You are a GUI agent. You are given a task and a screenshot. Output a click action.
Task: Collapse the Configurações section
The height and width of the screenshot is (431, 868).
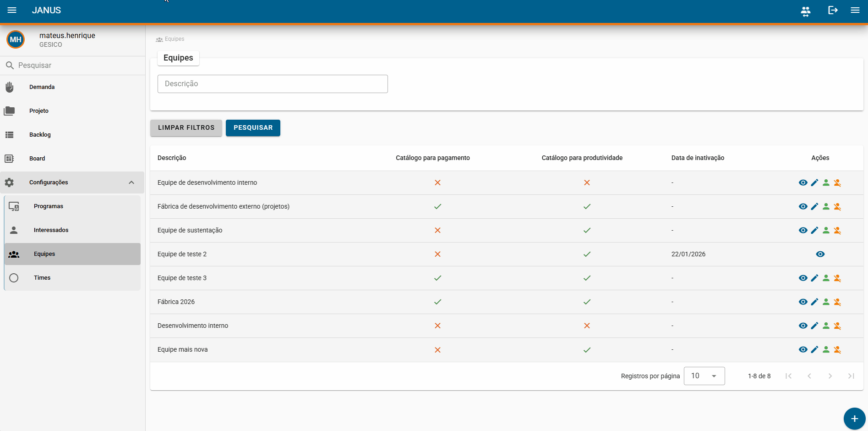coord(72,182)
